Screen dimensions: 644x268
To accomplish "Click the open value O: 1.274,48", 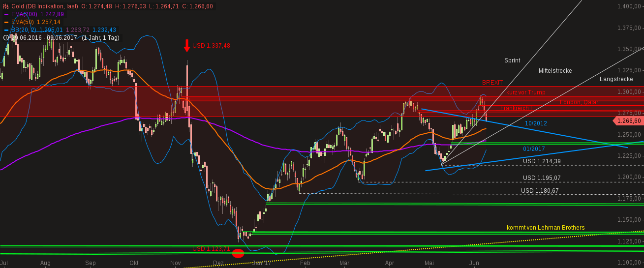I will coord(96,6).
